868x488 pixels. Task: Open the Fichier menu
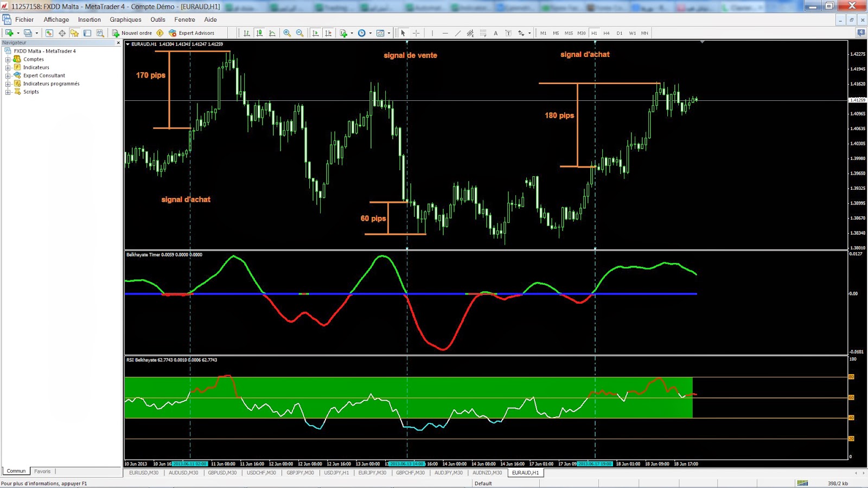pos(24,20)
